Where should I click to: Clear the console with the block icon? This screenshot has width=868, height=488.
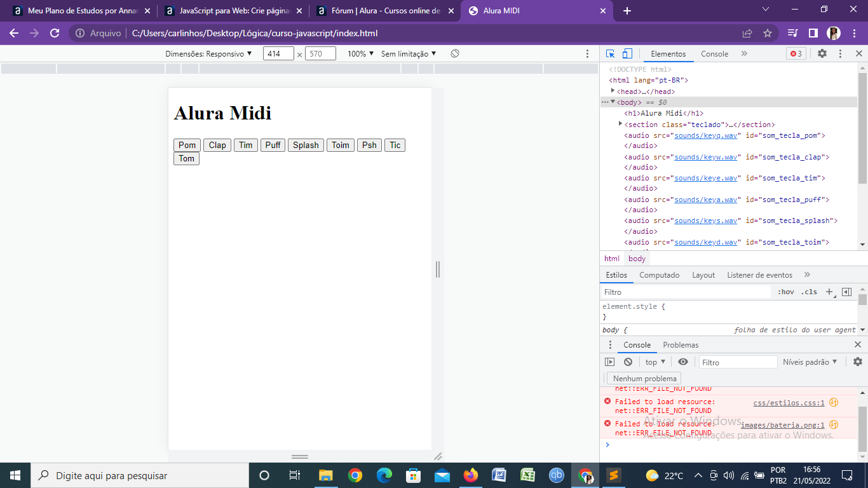(x=628, y=362)
